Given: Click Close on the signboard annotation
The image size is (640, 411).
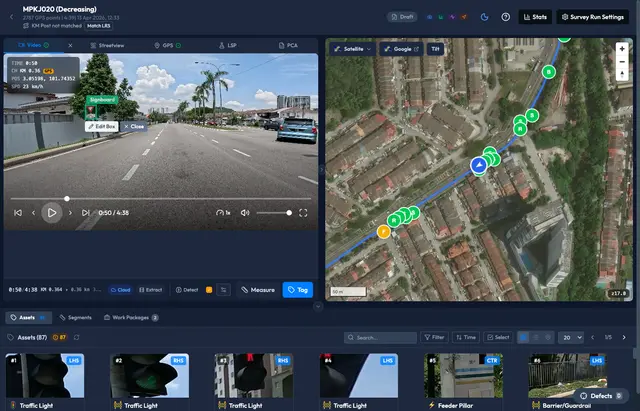Looking at the screenshot, I should [134, 127].
